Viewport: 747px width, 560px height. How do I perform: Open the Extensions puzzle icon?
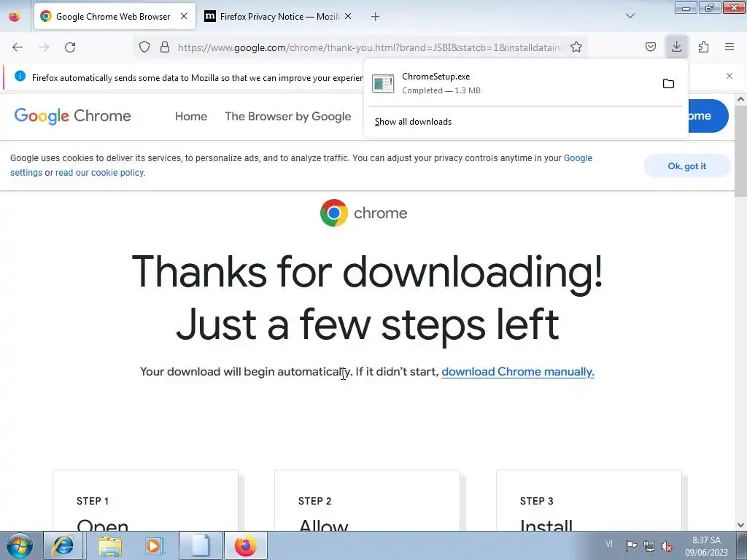(703, 47)
